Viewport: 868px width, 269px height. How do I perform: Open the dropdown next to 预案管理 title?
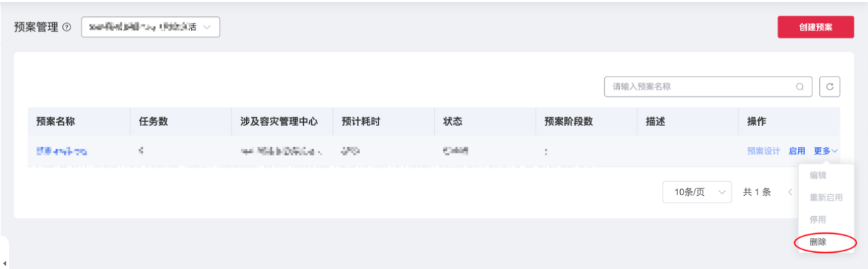(151, 27)
